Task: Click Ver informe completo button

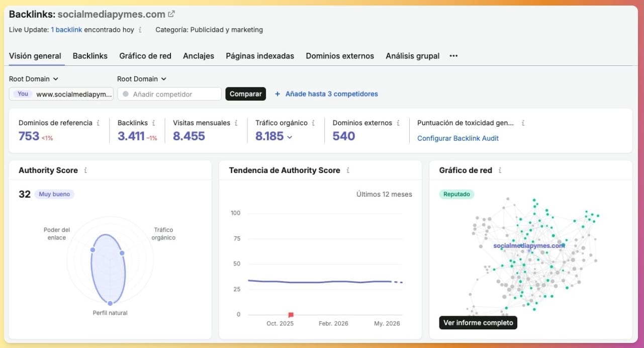Action: click(478, 323)
